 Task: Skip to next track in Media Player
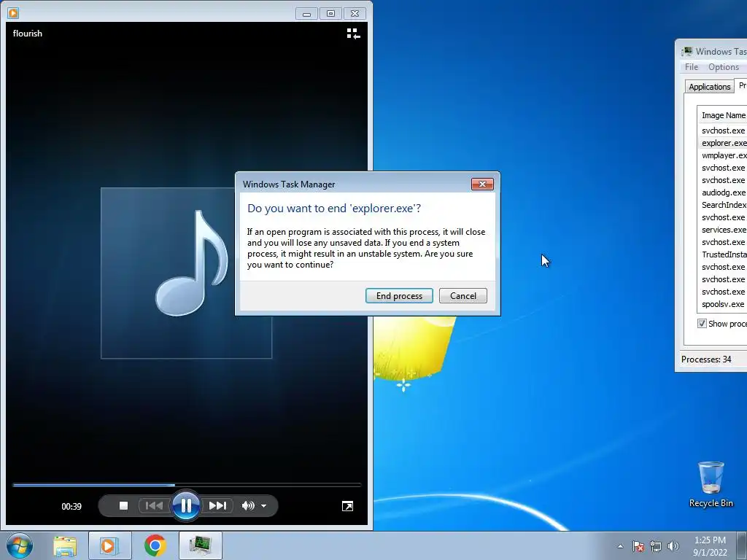[x=217, y=506]
